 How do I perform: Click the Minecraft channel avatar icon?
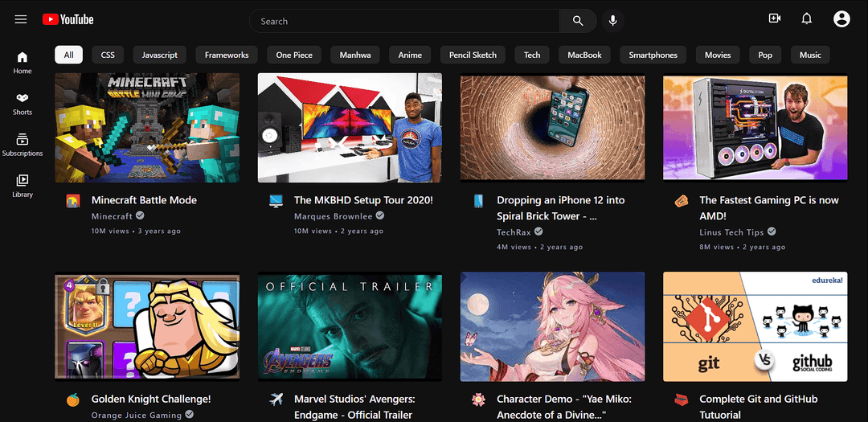72,201
